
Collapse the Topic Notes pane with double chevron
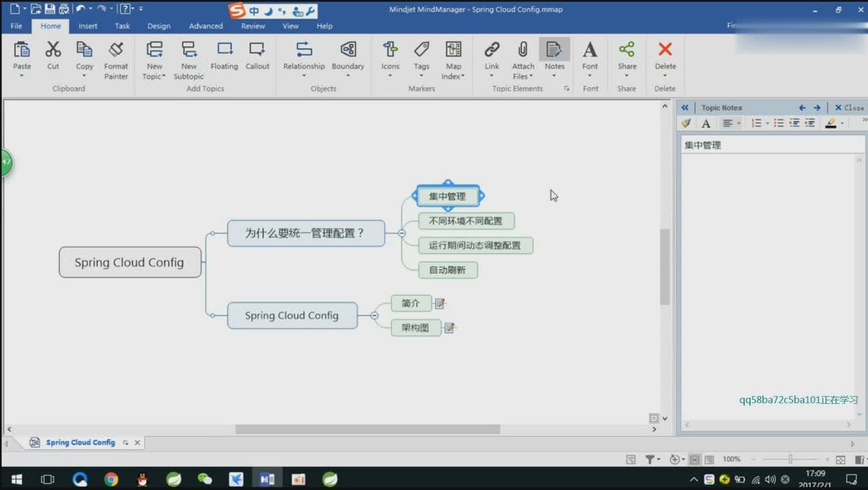[685, 108]
